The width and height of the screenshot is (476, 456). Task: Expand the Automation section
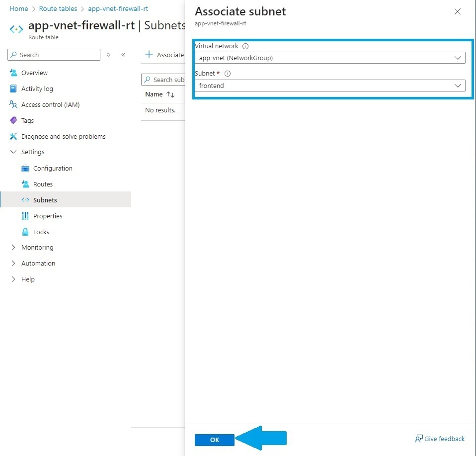click(13, 264)
